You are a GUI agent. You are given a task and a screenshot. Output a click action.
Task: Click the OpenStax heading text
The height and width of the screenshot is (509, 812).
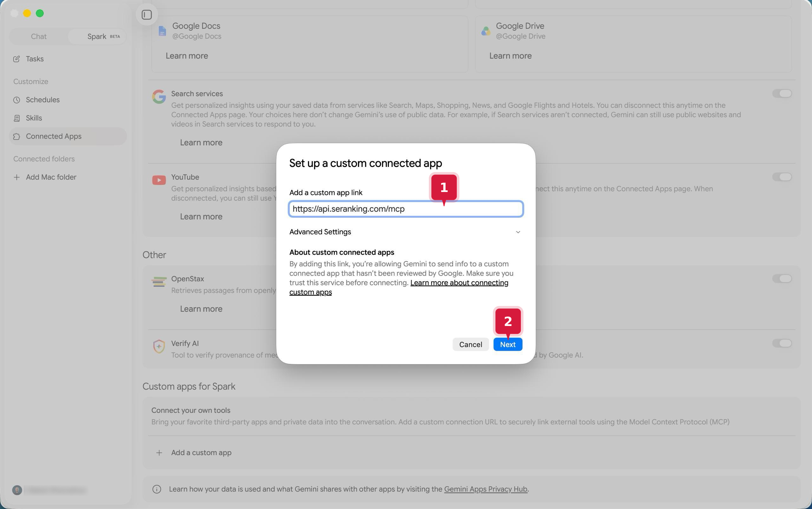(187, 279)
